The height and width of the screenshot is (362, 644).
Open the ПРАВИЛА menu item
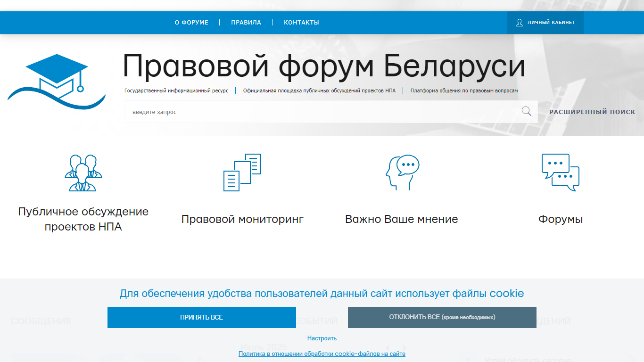click(246, 23)
